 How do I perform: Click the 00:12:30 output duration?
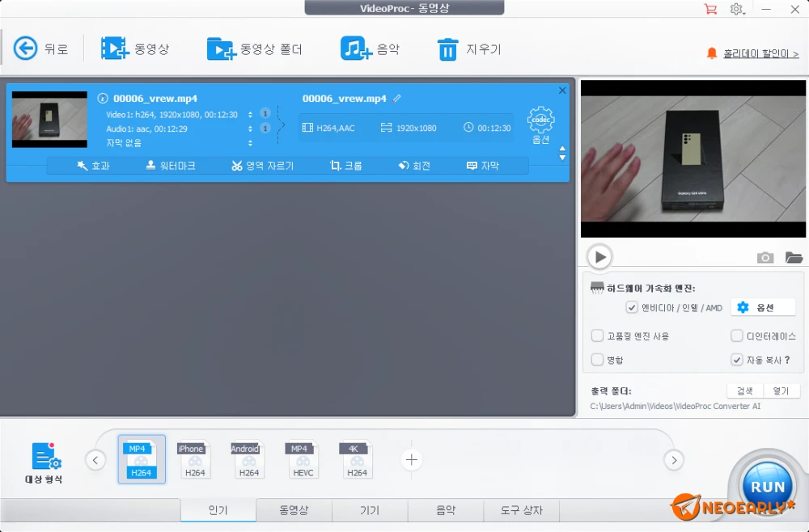tap(487, 127)
